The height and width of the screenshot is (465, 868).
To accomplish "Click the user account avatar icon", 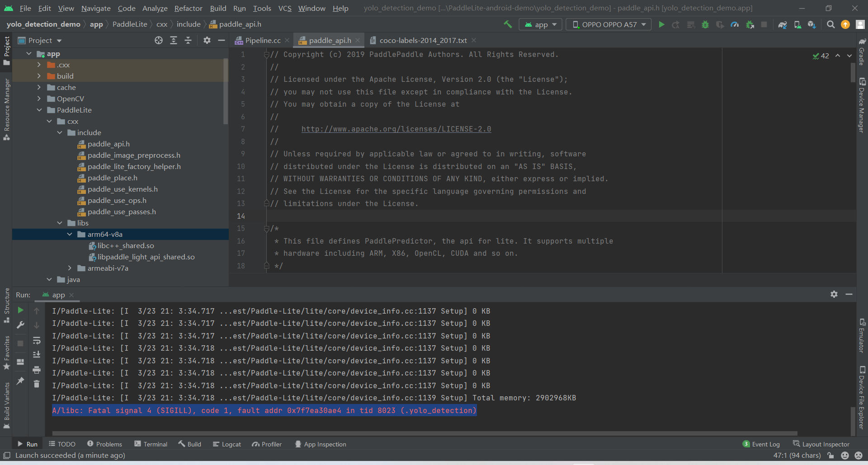I will click(860, 24).
